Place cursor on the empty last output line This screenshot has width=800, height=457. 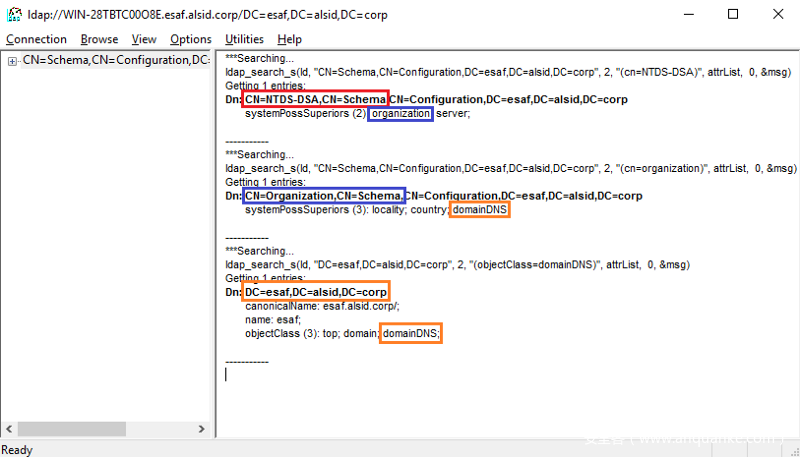[228, 374]
